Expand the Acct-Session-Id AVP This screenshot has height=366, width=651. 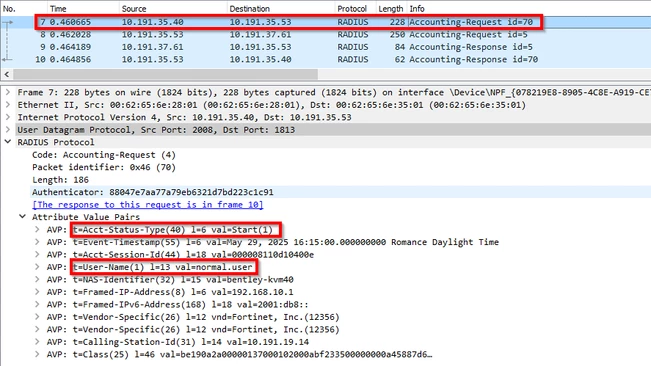(x=37, y=254)
